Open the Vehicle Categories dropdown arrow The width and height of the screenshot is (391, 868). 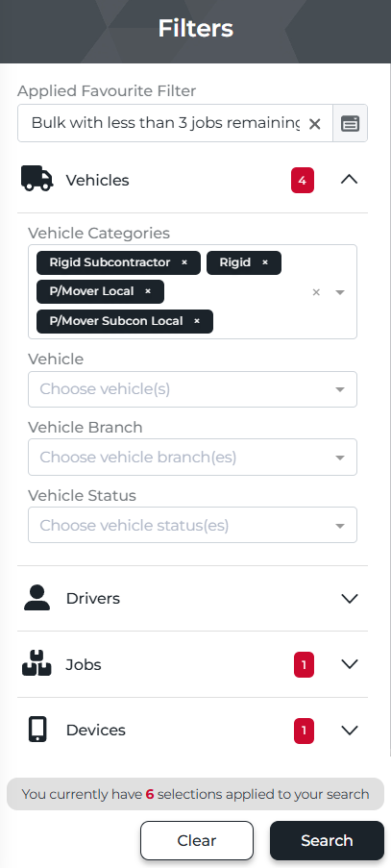[340, 292]
